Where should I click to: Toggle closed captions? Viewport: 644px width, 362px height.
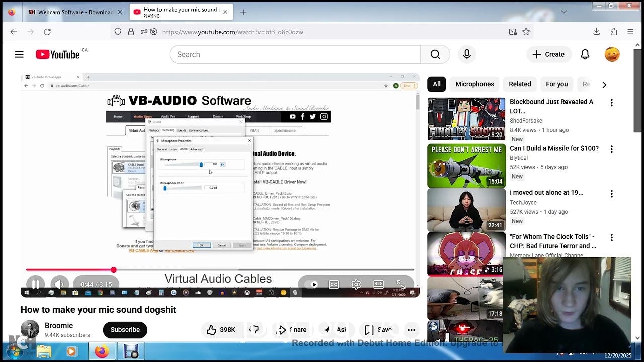334,285
